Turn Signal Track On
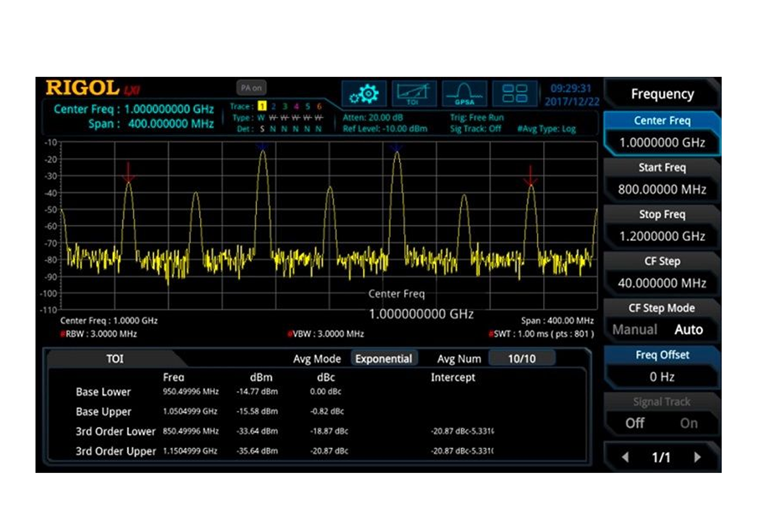 [689, 423]
